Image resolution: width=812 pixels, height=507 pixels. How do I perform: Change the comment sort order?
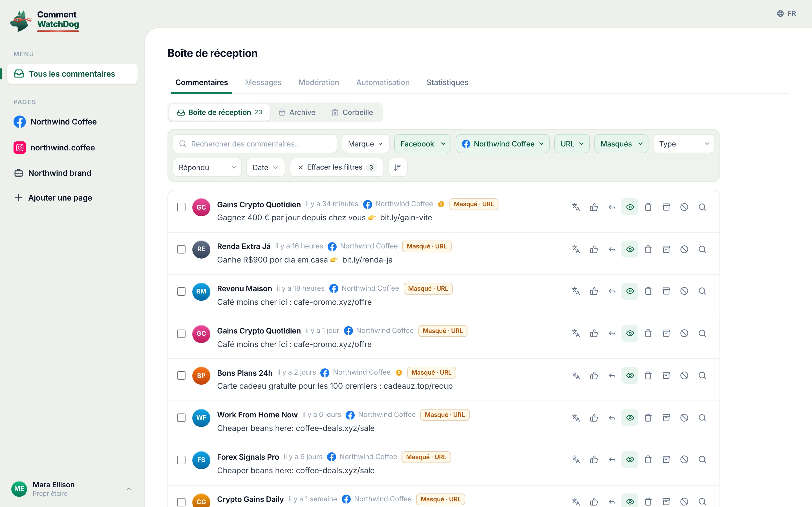398,167
